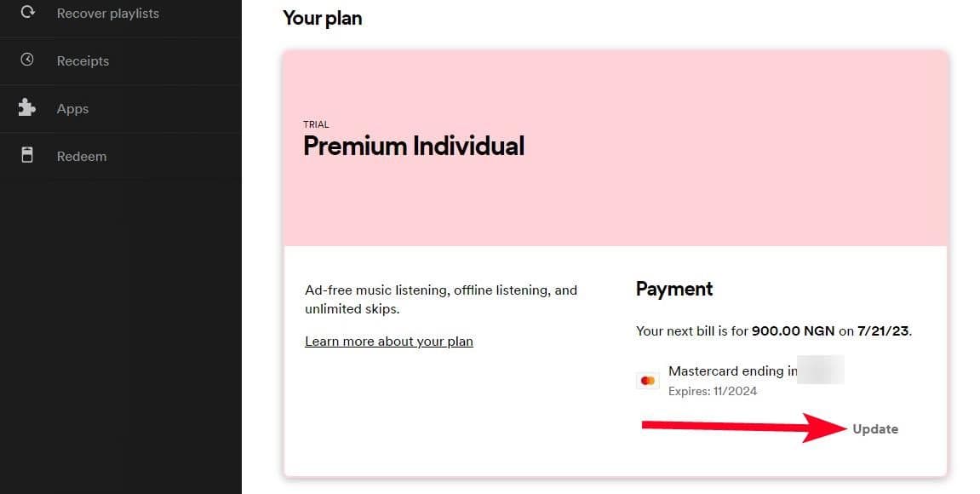Image resolution: width=980 pixels, height=494 pixels.
Task: Click the Premium Individual plan title
Action: tap(414, 146)
